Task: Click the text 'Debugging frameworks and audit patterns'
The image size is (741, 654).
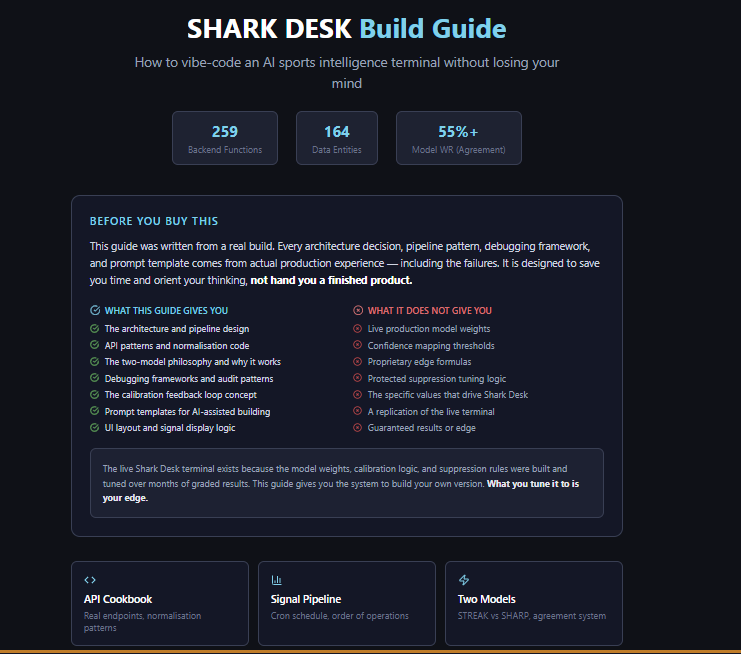Action: click(x=189, y=379)
